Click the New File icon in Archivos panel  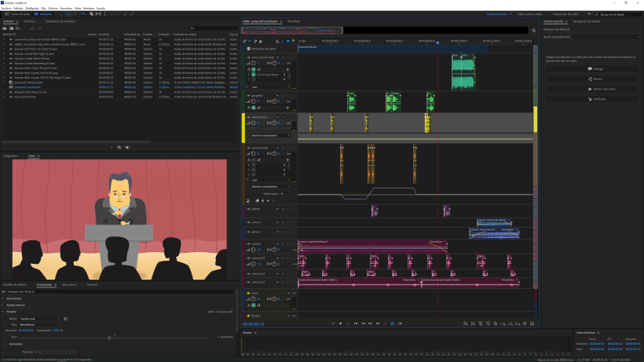[x=17, y=28]
